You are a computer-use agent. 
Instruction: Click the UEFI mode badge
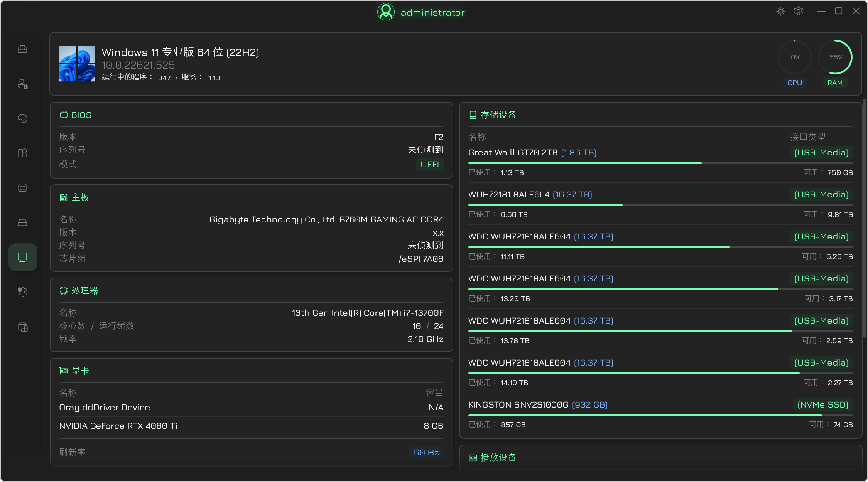[430, 164]
